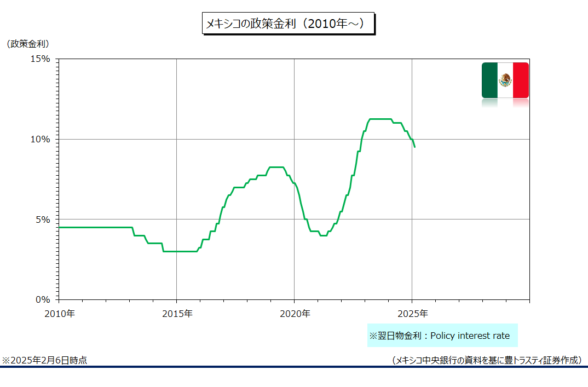The height and width of the screenshot is (387, 588).
Task: Click the 0% y-axis label
Action: click(43, 299)
